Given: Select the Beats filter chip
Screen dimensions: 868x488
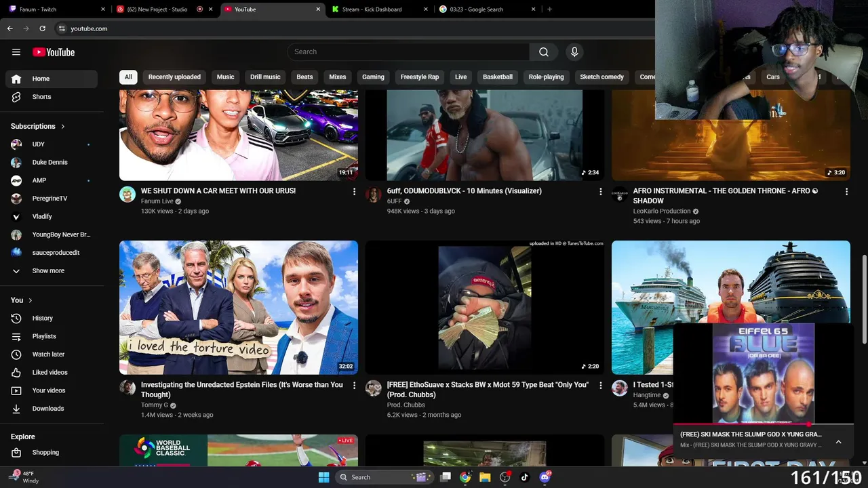Looking at the screenshot, I should (304, 77).
